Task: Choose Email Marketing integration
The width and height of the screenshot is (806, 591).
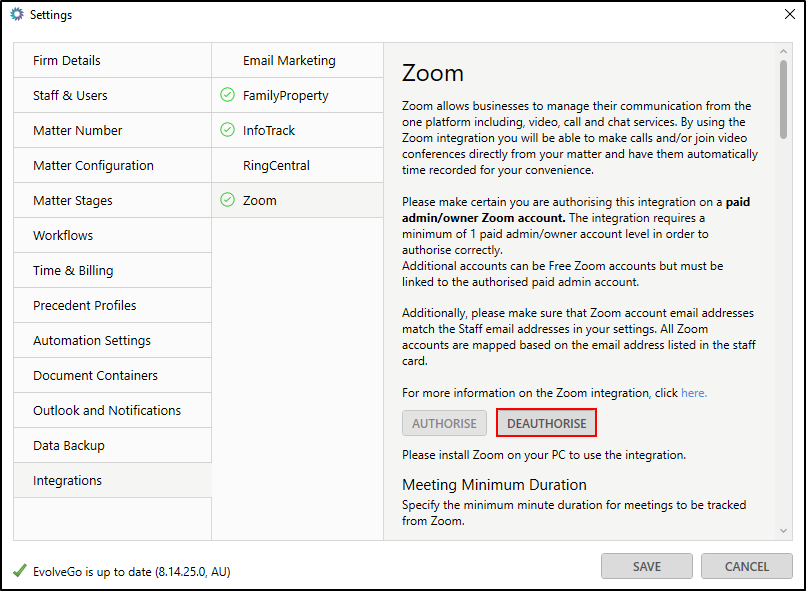Action: (298, 61)
